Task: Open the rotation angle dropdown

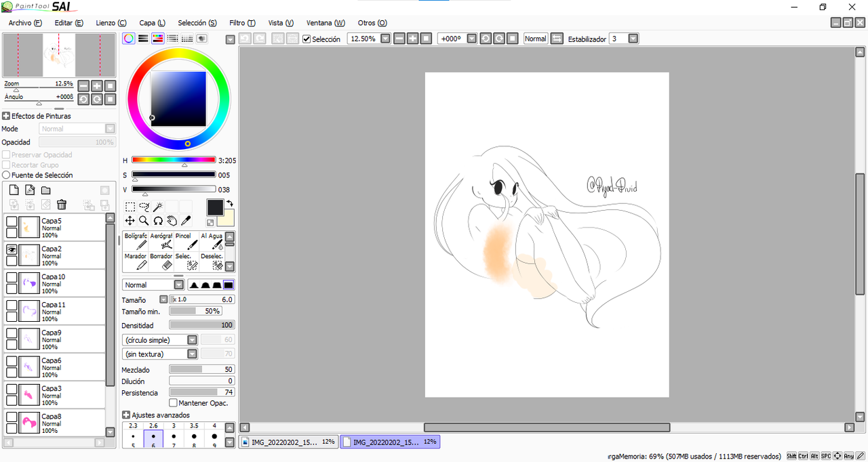Action: click(x=472, y=39)
